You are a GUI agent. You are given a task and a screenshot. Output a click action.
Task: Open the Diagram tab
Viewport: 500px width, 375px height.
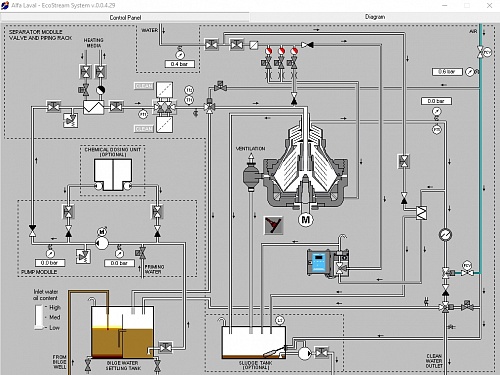coord(375,17)
